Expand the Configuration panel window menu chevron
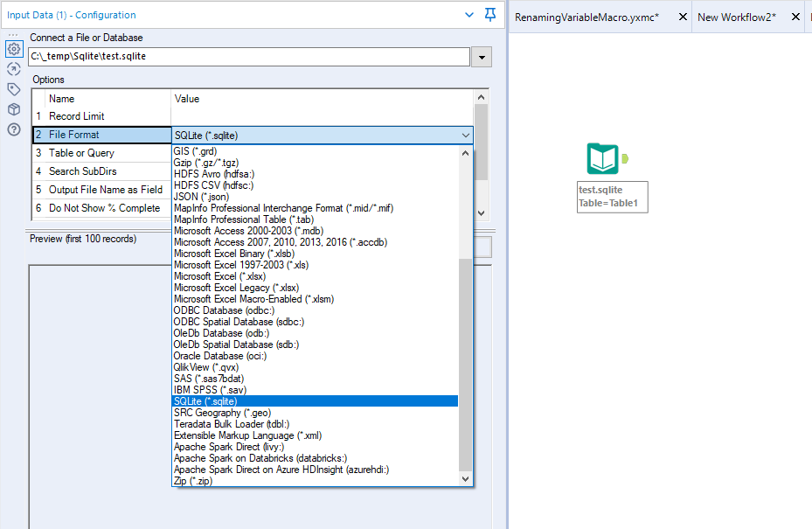 point(469,15)
